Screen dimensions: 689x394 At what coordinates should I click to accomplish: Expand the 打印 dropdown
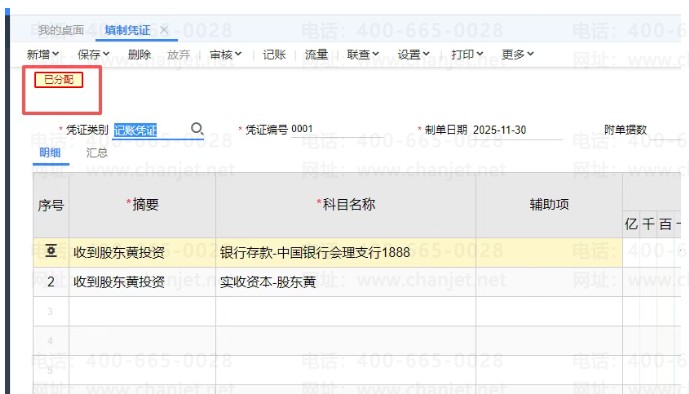467,54
